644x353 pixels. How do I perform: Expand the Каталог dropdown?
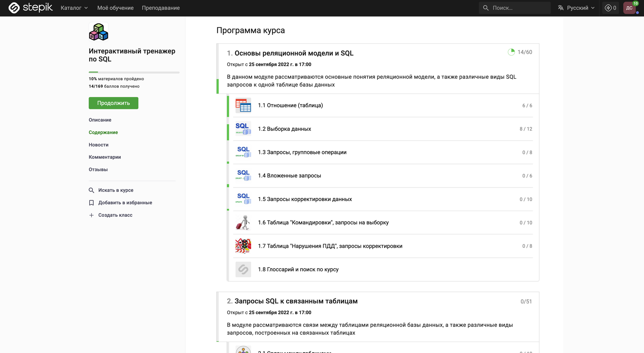pyautogui.click(x=74, y=8)
